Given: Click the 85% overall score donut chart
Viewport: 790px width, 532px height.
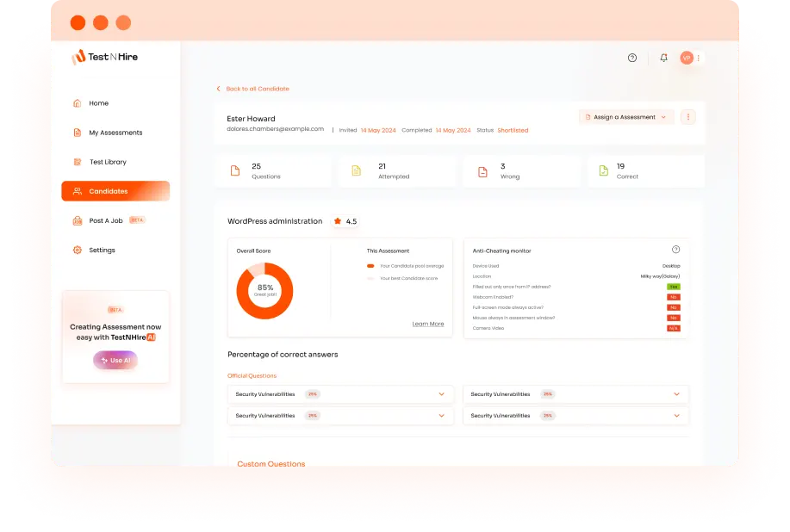Looking at the screenshot, I should (x=264, y=291).
